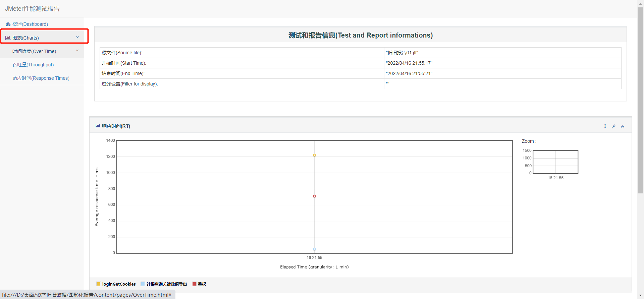Click the 过滤设置(Filter for display) label cell
Image resolution: width=644 pixels, height=299 pixels.
[242, 84]
